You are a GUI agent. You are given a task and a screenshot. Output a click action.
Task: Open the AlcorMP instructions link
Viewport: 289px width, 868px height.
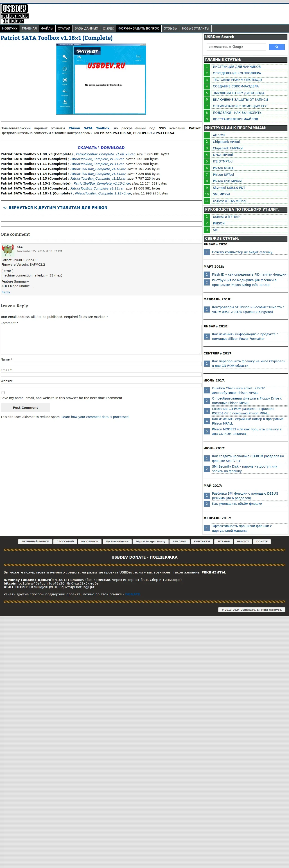(x=249, y=135)
